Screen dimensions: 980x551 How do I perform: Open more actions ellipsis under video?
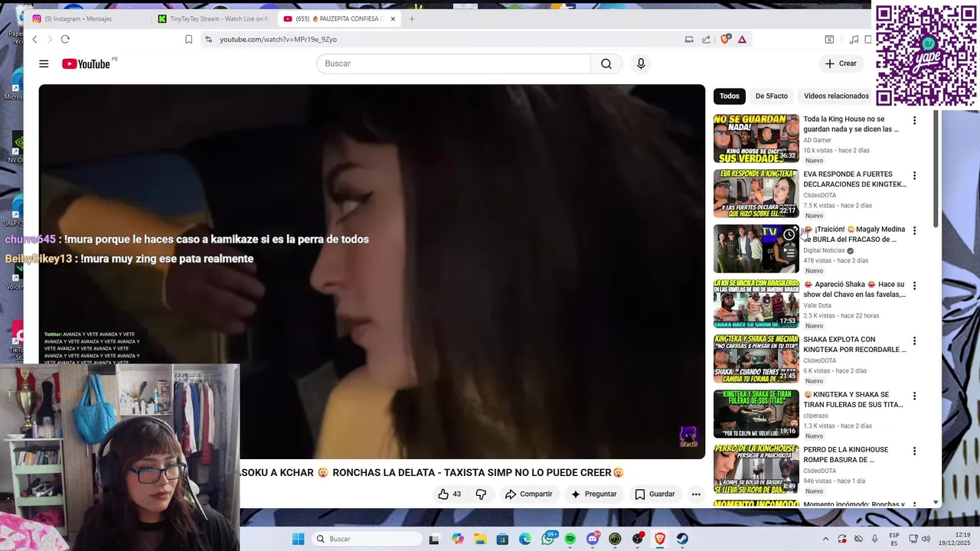click(696, 494)
